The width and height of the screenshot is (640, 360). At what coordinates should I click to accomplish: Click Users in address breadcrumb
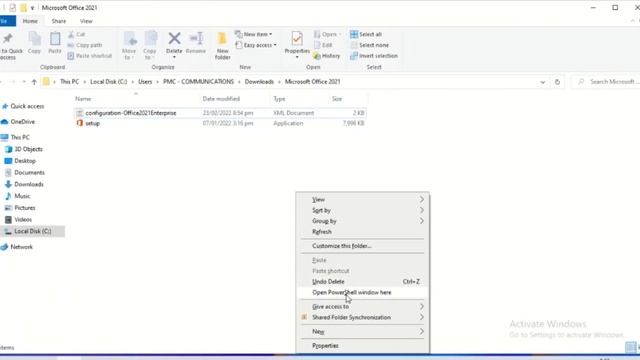145,82
